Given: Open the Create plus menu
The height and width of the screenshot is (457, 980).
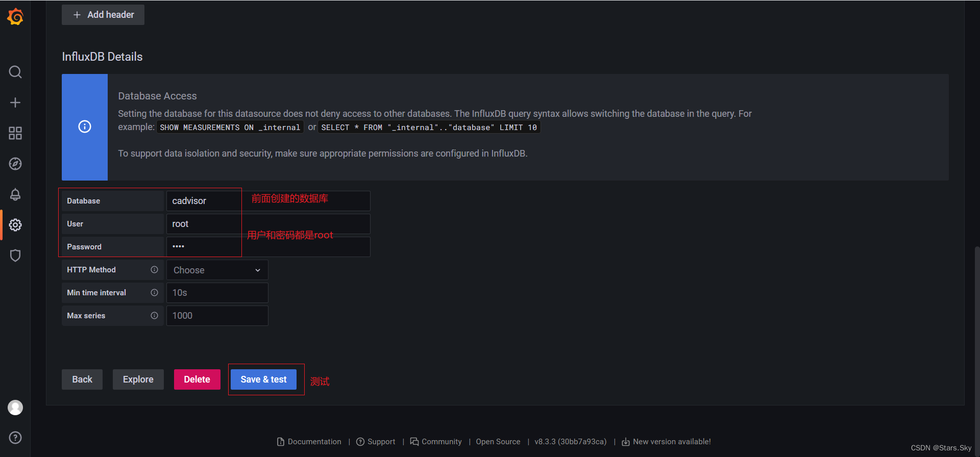Looking at the screenshot, I should coord(15,103).
